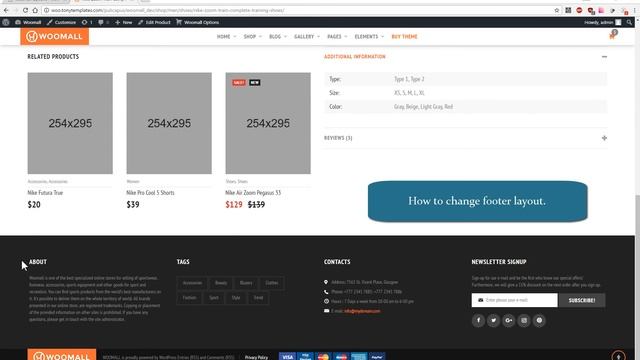Click the Fashion tag in footer
Screen dimensions: 640x360
pos(189,298)
